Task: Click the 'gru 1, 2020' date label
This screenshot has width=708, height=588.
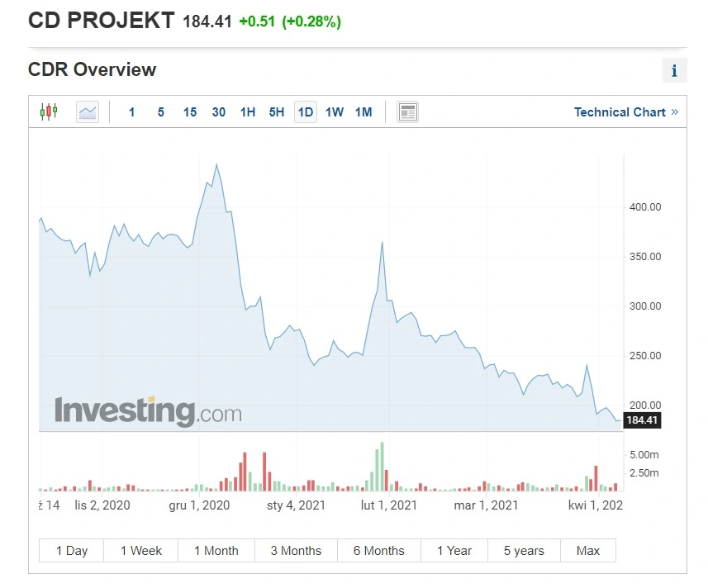Action: point(199,505)
